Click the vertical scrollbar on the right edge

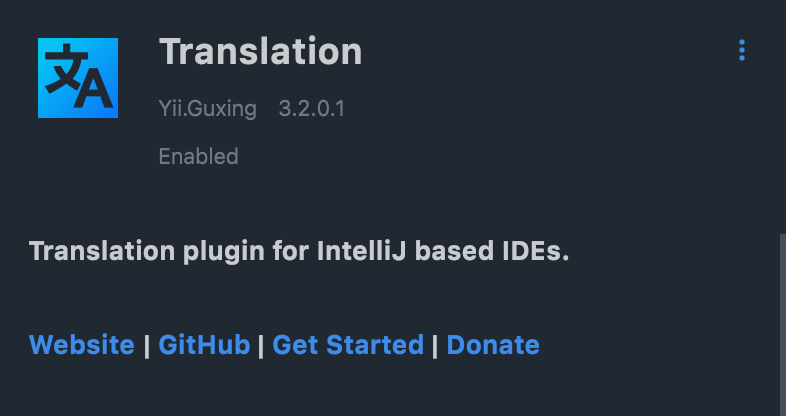coord(781,320)
